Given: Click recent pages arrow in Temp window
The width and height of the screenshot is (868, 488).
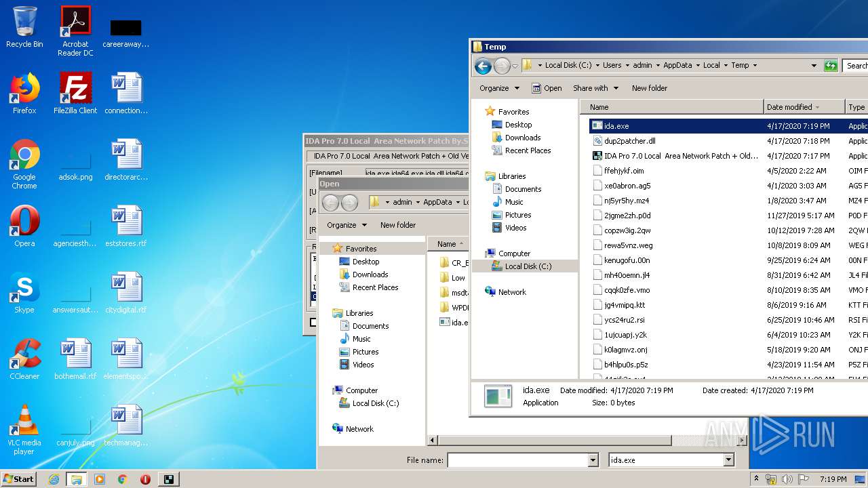Looking at the screenshot, I should pos(515,66).
